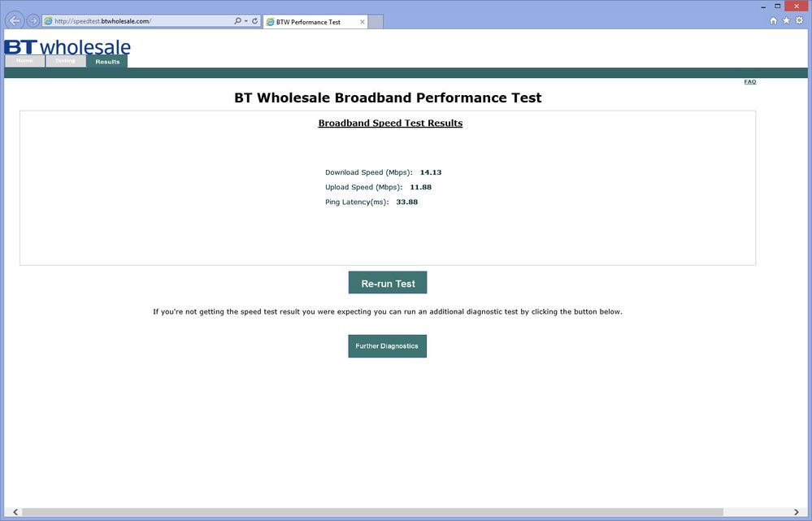This screenshot has height=521, width=812.
Task: Click the Internet Explorer page icon in address bar
Action: pyautogui.click(x=48, y=21)
